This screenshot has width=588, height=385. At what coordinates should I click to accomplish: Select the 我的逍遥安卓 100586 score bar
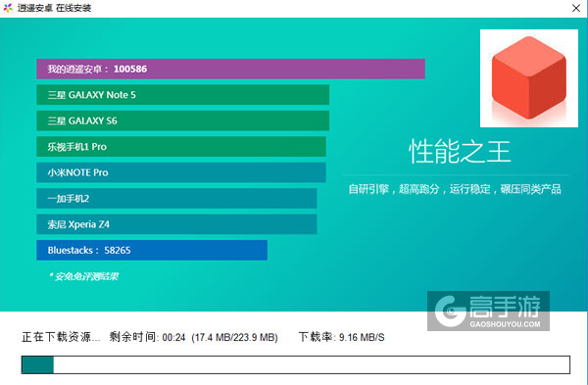230,69
